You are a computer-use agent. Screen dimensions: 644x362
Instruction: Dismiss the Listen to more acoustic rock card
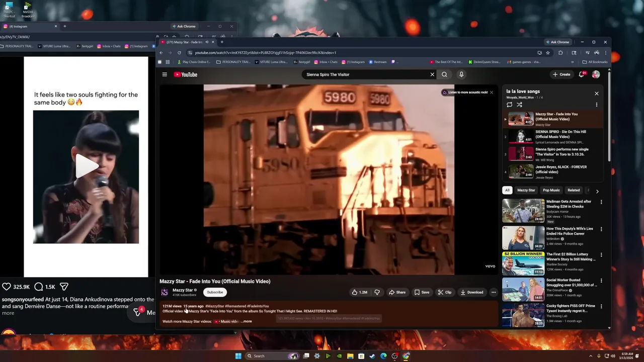[x=492, y=93]
